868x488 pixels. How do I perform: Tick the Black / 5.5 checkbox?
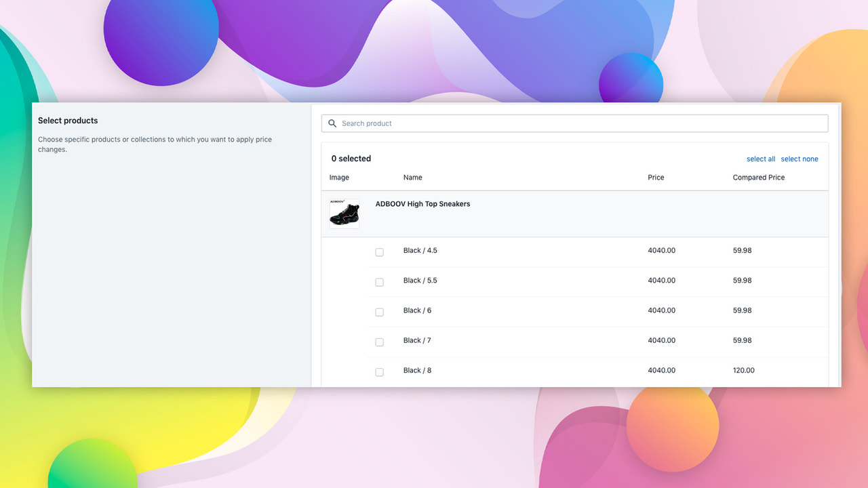pos(379,282)
